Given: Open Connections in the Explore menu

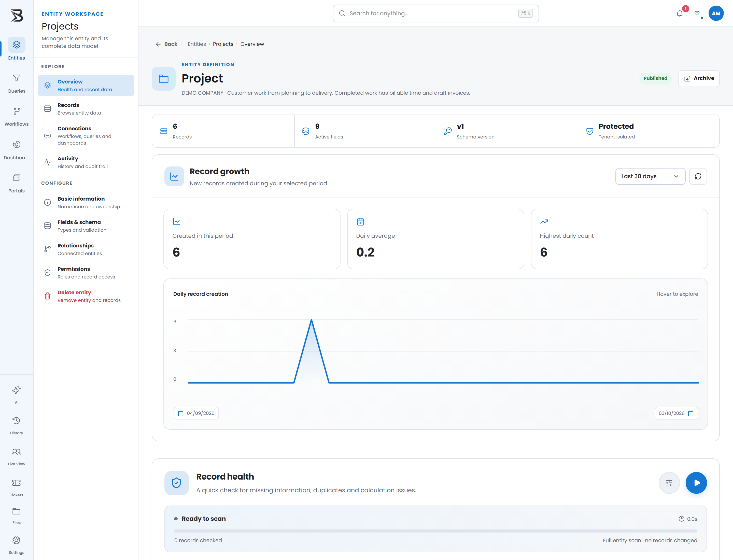Looking at the screenshot, I should 86,135.
